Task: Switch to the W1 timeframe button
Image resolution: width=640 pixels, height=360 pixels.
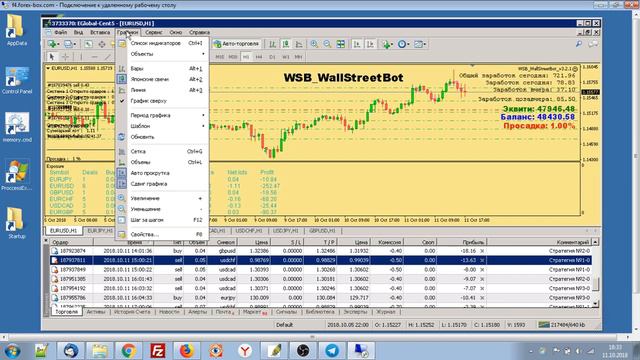Action: click(285, 57)
